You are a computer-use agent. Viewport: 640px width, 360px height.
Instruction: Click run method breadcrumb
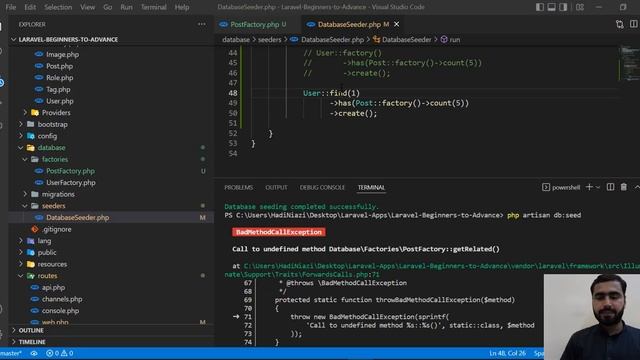pos(454,40)
